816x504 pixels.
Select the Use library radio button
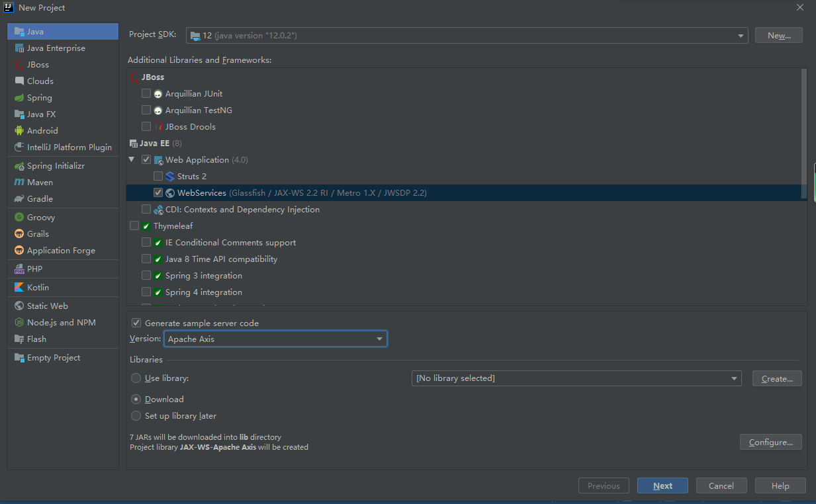coord(136,378)
